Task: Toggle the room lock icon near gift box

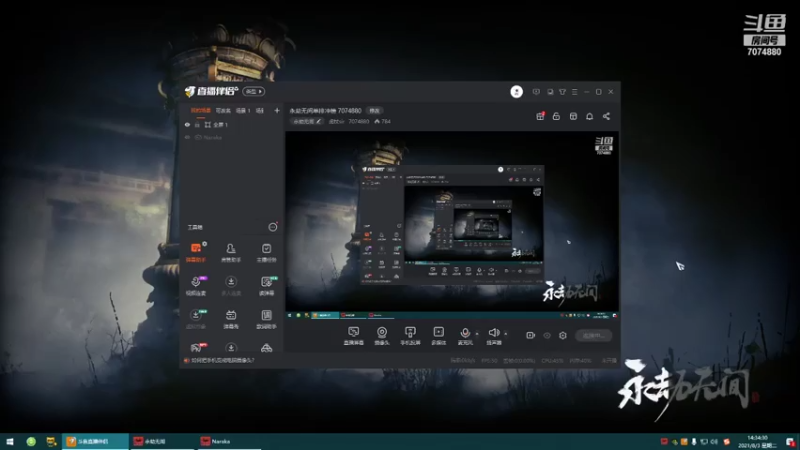Action: coord(556,116)
